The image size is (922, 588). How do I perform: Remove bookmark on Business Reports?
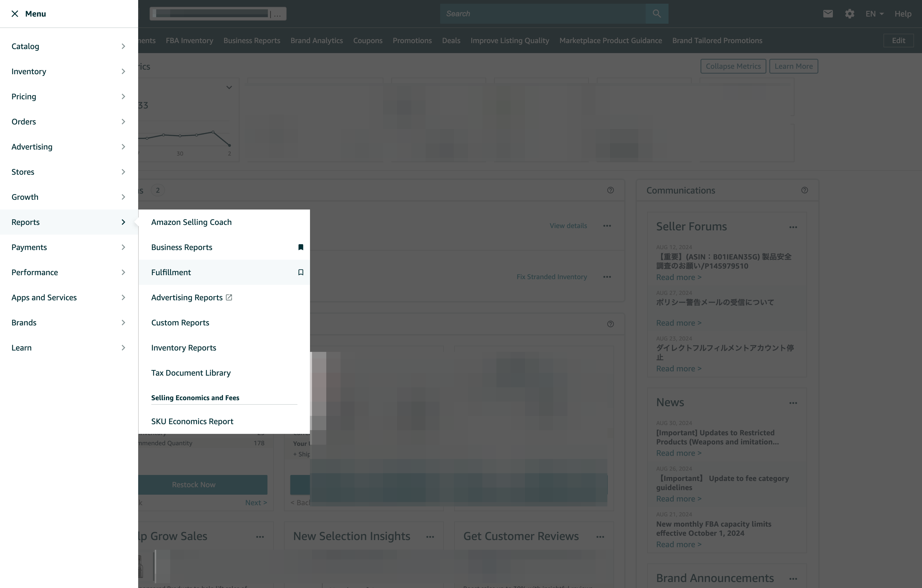click(301, 247)
